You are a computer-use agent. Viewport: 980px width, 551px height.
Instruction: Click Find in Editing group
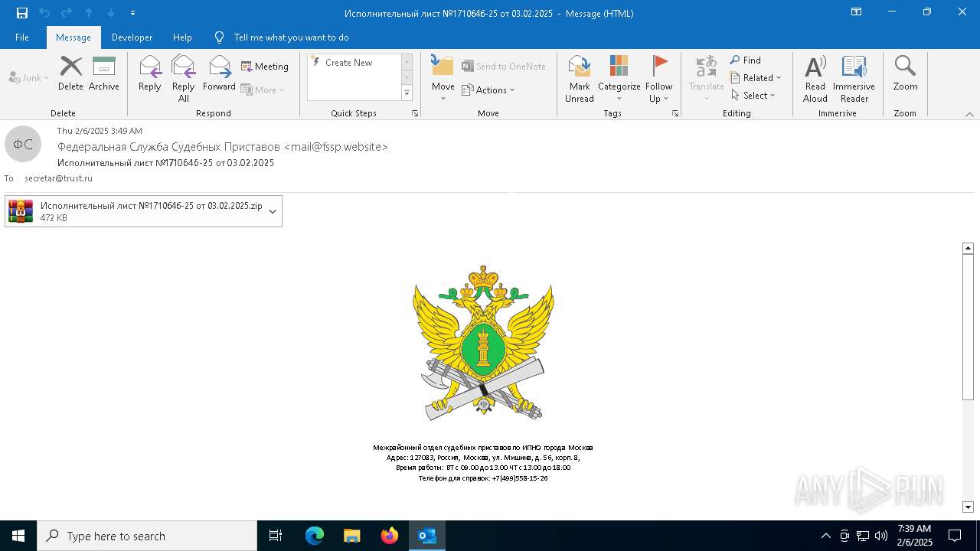click(746, 60)
